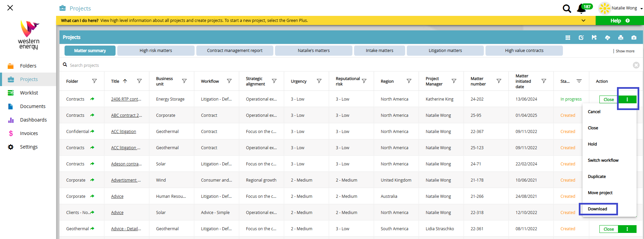Filter the Folder column
Image resolution: width=644 pixels, height=239 pixels.
[x=95, y=81]
